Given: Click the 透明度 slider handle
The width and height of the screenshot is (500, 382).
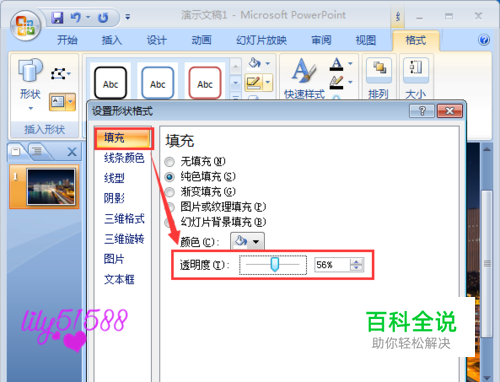Looking at the screenshot, I should tap(274, 264).
